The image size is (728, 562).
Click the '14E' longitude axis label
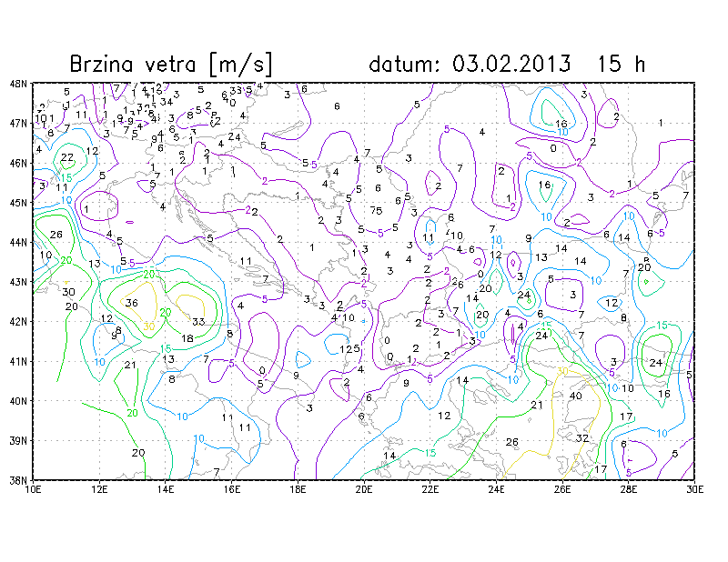166,489
